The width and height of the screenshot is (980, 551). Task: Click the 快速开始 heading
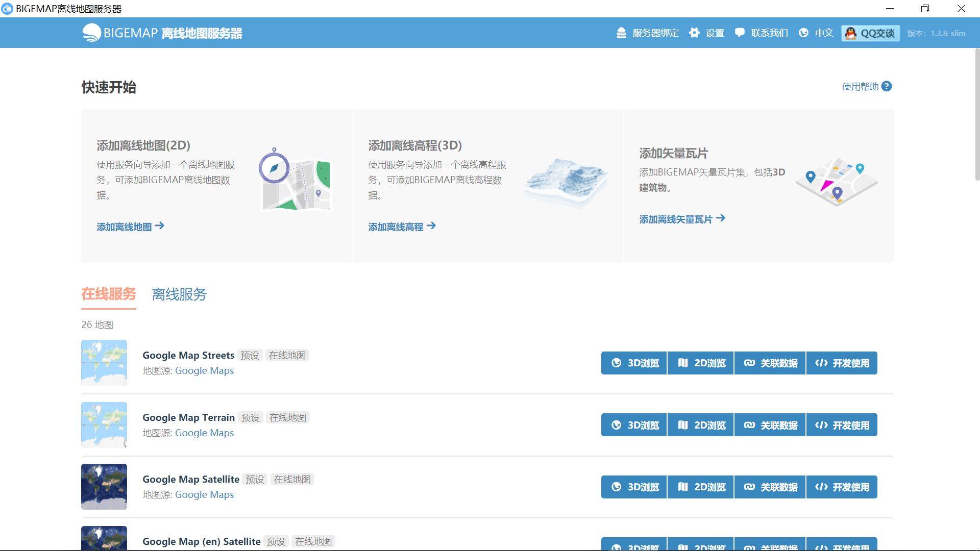coord(109,87)
